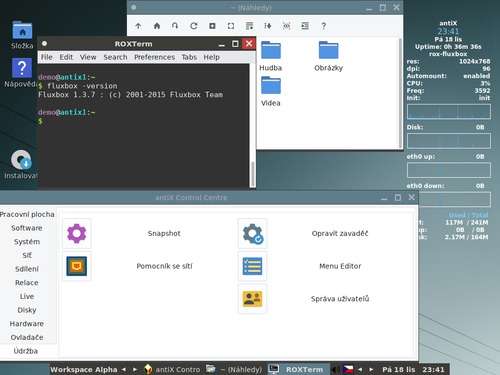Go to previous workspace arrow beside Workspace Alpha
Screen dimensions: 500x375
(x=124, y=369)
